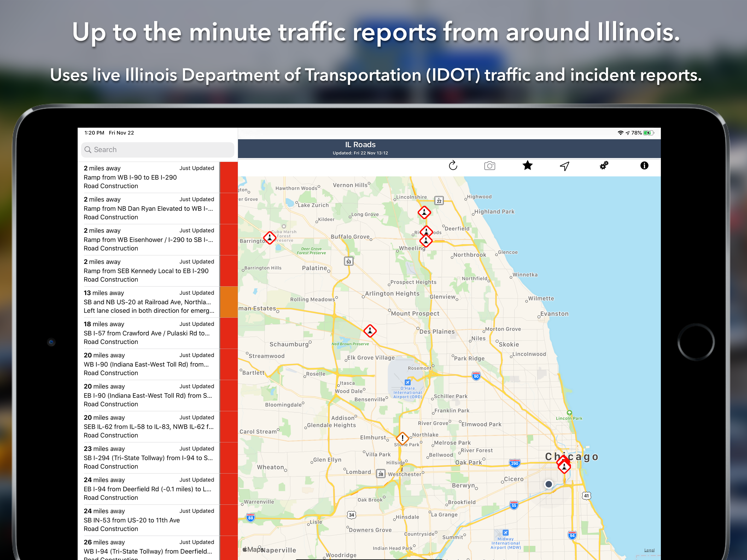747x560 pixels.
Task: Open the camera icon in toolbar
Action: pos(489,165)
